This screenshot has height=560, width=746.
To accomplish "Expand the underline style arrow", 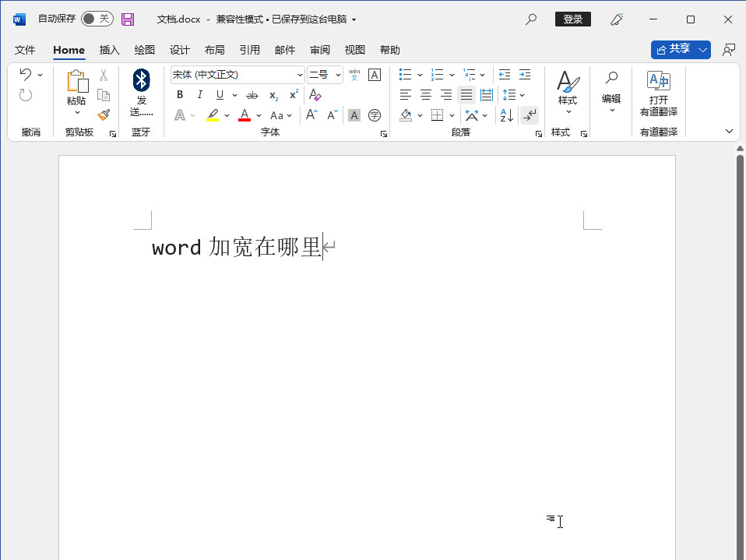I will click(234, 95).
